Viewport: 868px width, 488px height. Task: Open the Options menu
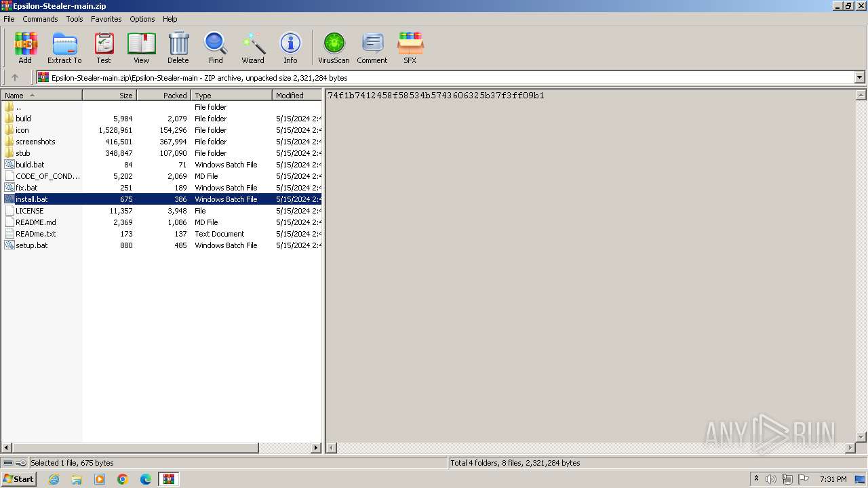142,19
